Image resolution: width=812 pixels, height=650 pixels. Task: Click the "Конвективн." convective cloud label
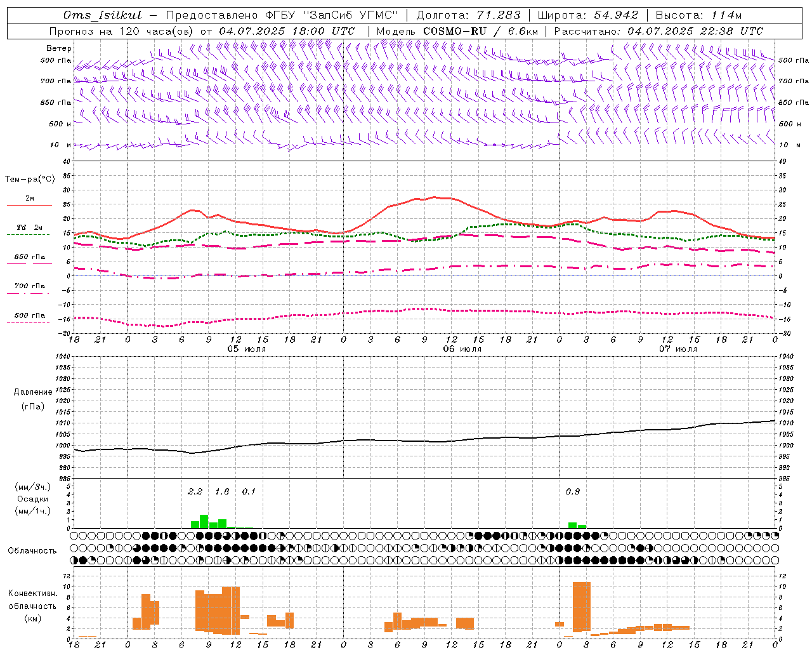[33, 594]
